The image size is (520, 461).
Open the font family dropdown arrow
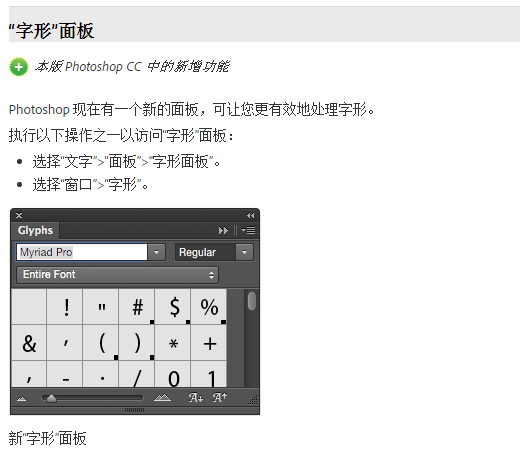click(x=156, y=252)
